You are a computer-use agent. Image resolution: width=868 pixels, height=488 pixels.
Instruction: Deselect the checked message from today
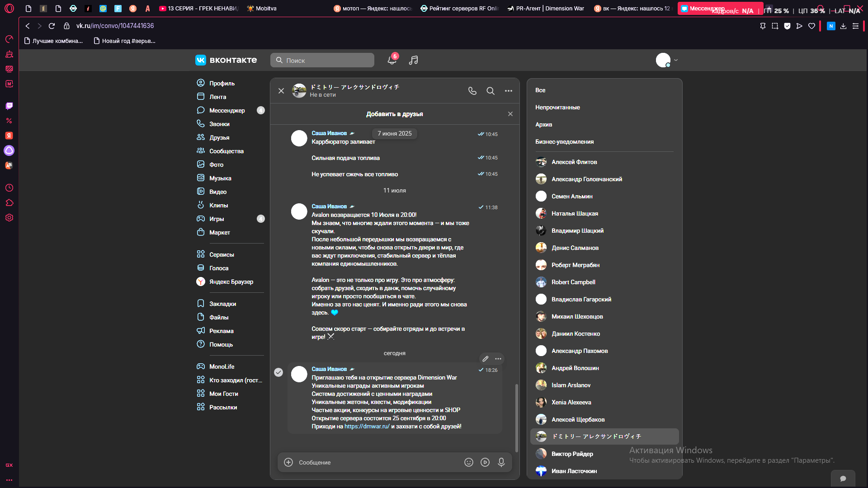click(278, 372)
